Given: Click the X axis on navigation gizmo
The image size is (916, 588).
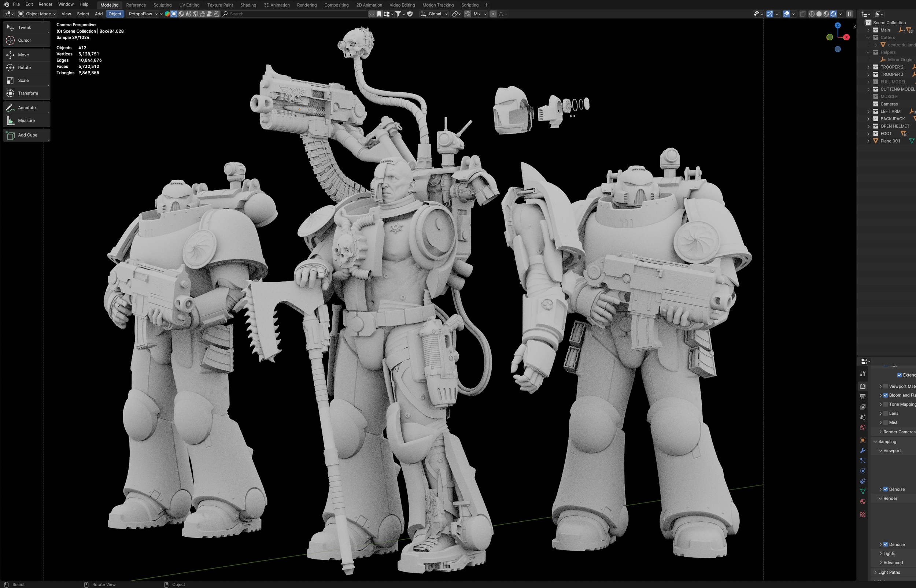Looking at the screenshot, I should click(x=846, y=37).
